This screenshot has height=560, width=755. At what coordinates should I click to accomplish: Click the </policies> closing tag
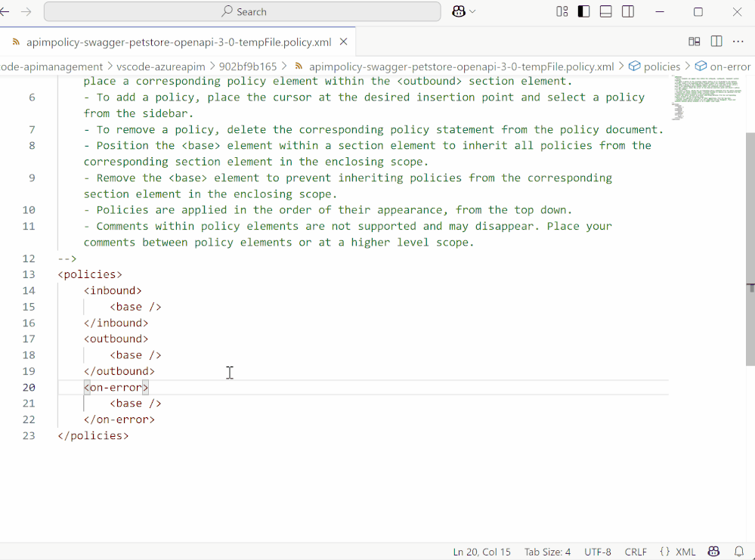click(94, 436)
